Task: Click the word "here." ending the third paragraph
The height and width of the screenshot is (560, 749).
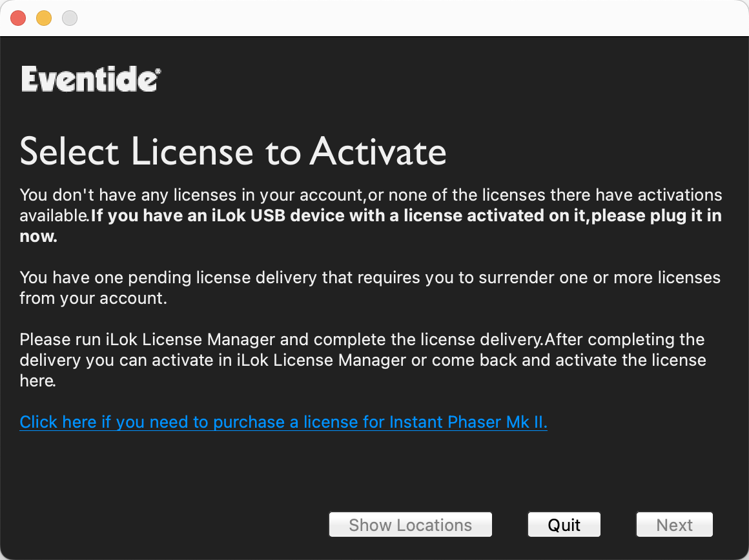Action: click(37, 381)
